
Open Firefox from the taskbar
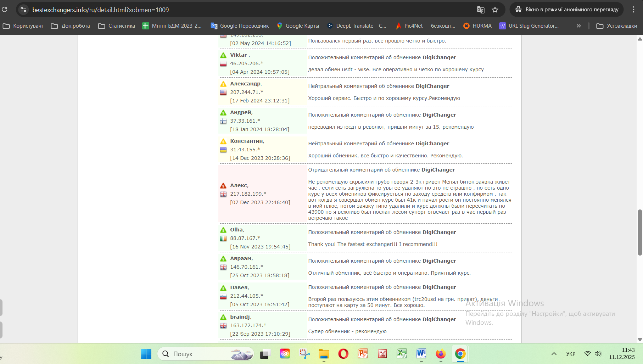(441, 354)
